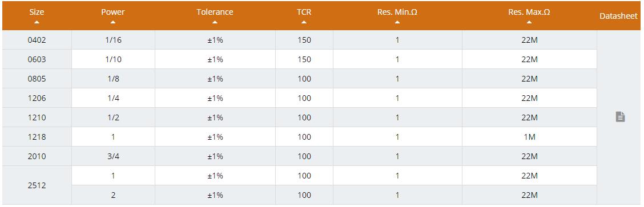Sort by Res. Max.Ω arrow
Image resolution: width=644 pixels, height=207 pixels.
click(x=529, y=22)
